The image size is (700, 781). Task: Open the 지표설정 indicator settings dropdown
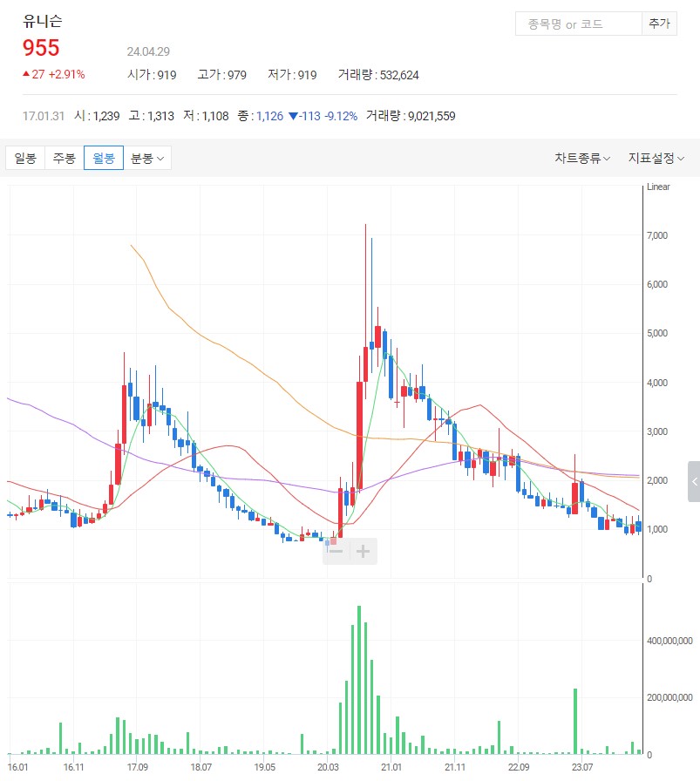pos(656,158)
